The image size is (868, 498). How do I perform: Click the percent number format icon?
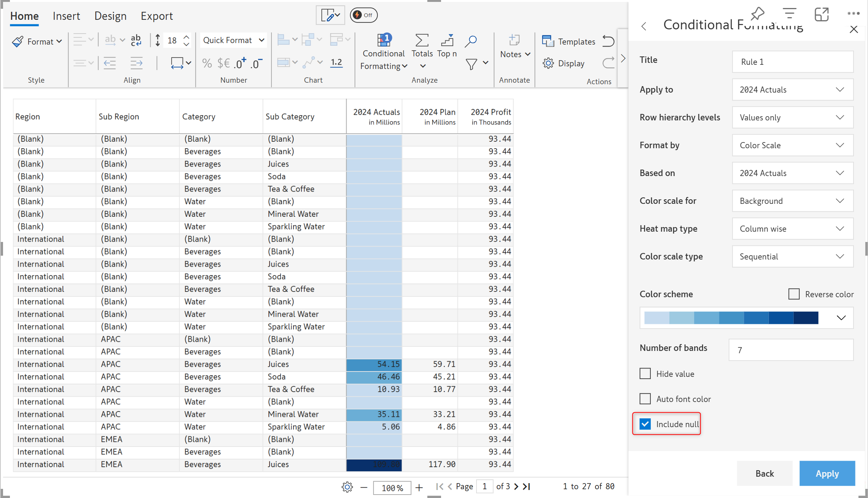pyautogui.click(x=207, y=63)
